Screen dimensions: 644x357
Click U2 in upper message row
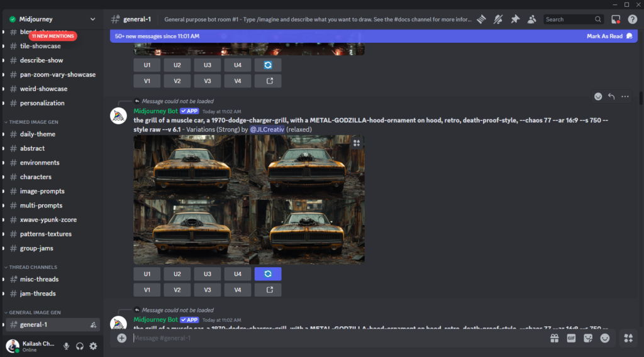[177, 65]
